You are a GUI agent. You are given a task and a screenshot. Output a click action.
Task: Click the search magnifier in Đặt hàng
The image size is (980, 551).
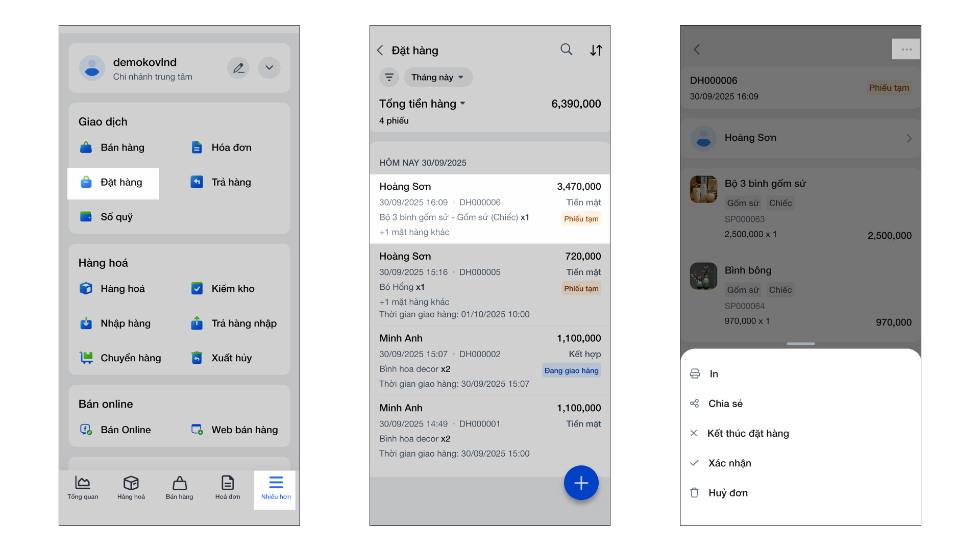pos(566,49)
